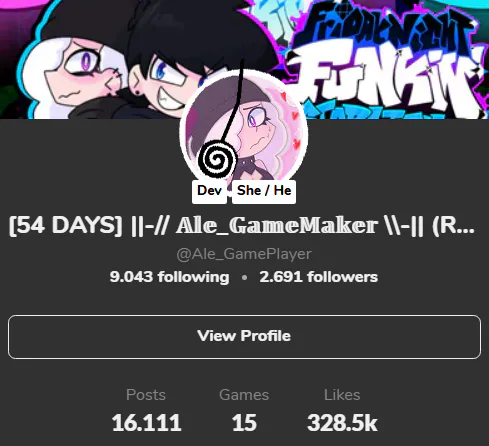Click the She / He pronoun tag
Viewport: 489px width, 446px height.
(264, 191)
